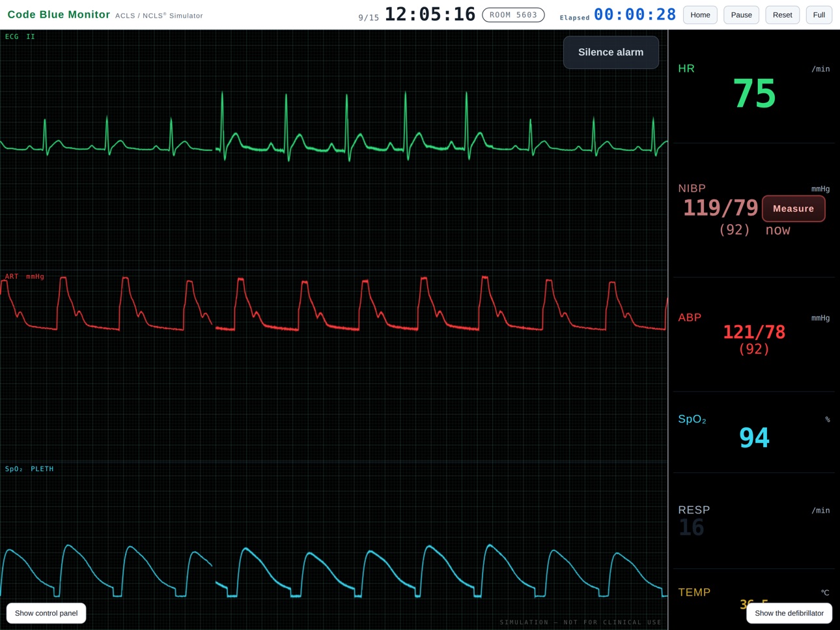Show the control panel
Image resolution: width=840 pixels, height=630 pixels.
[46, 613]
